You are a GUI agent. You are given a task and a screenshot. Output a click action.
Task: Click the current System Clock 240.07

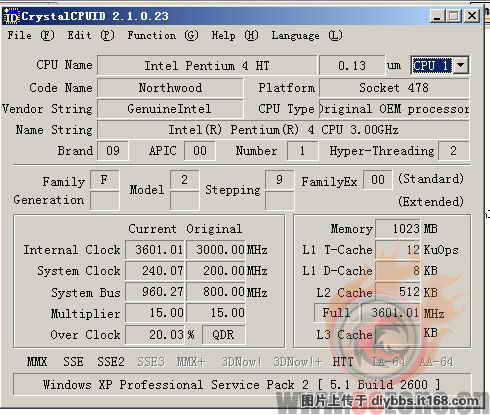[155, 271]
